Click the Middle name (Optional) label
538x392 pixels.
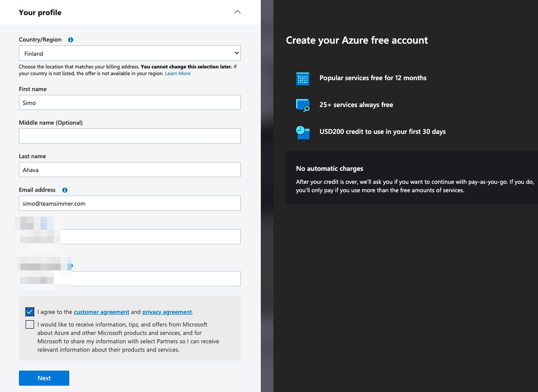(x=51, y=123)
